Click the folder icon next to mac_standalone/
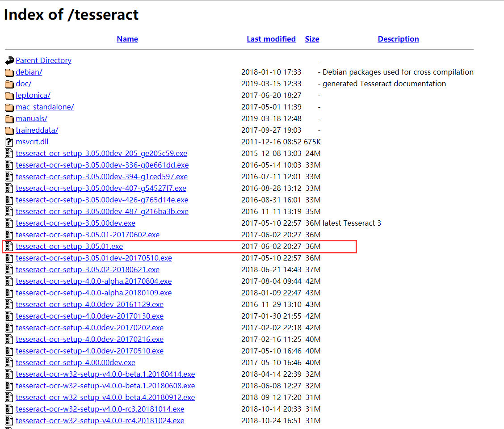Screen dimensions: 504x429 click(x=9, y=107)
